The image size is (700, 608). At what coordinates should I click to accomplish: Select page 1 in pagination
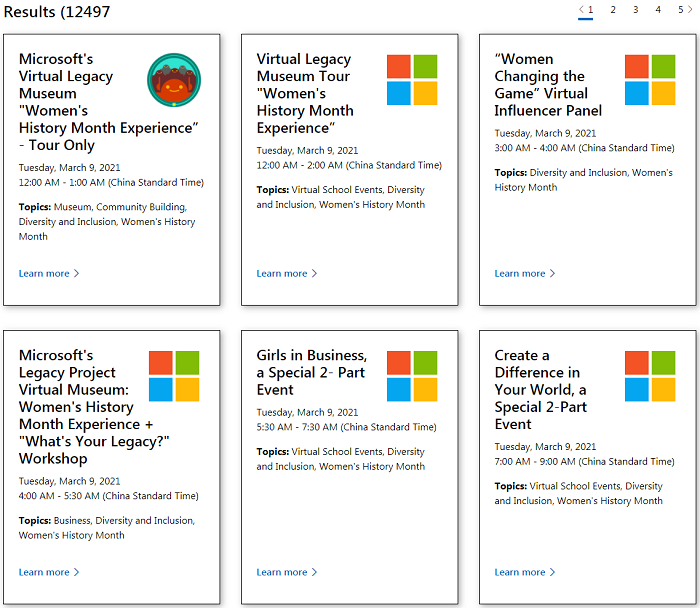[590, 10]
